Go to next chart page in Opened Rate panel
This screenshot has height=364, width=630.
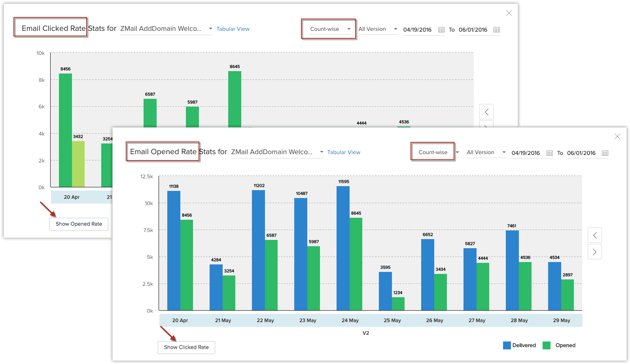point(595,252)
